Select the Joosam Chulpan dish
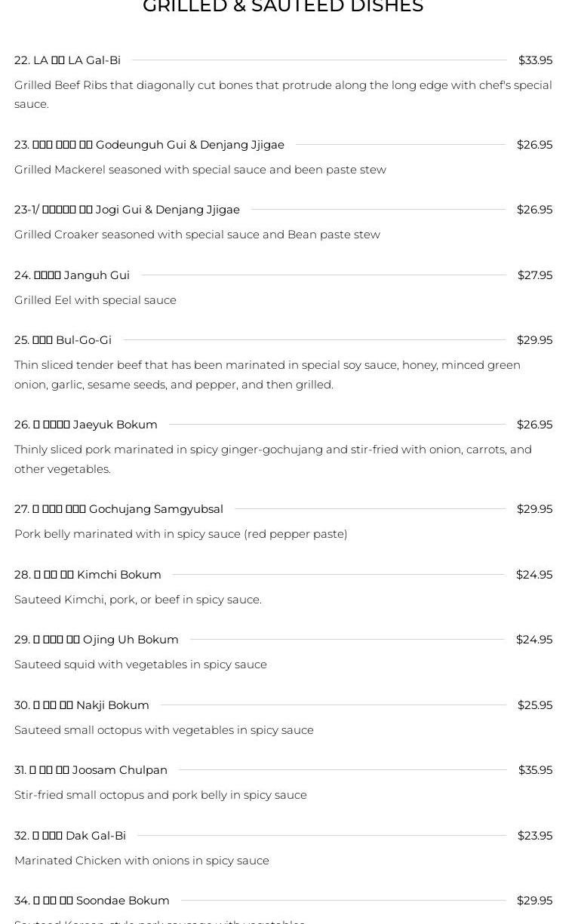 (x=91, y=770)
